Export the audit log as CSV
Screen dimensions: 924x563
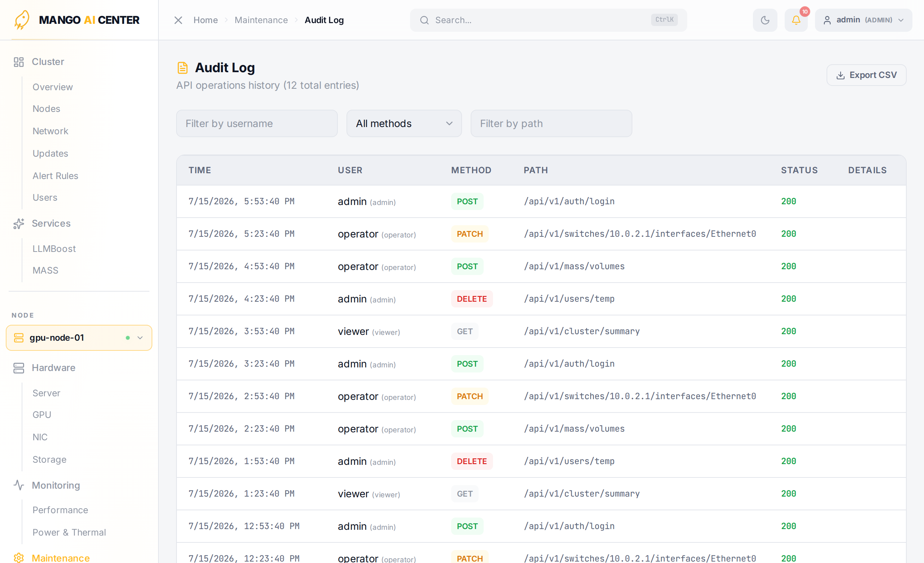click(x=866, y=75)
